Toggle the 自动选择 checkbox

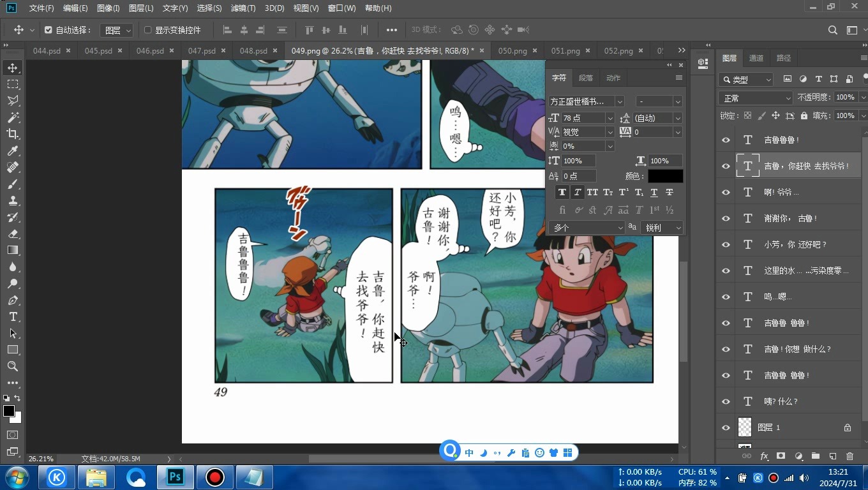click(x=48, y=30)
